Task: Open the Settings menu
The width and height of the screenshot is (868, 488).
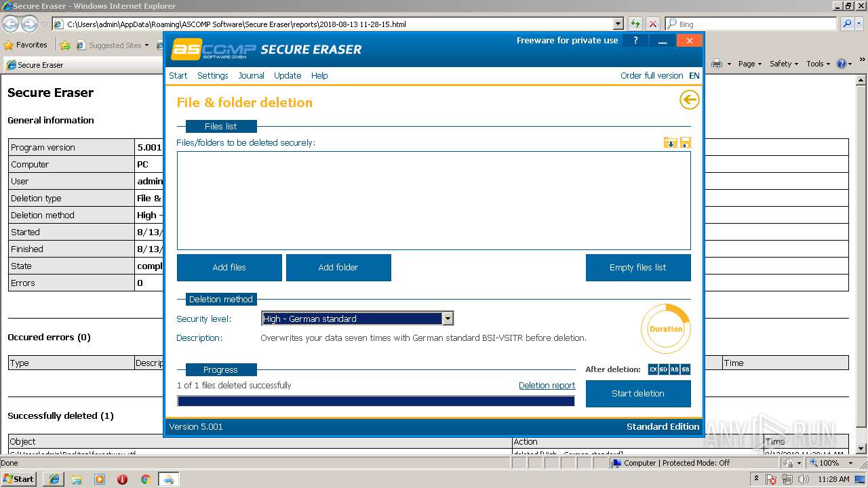Action: (x=213, y=75)
